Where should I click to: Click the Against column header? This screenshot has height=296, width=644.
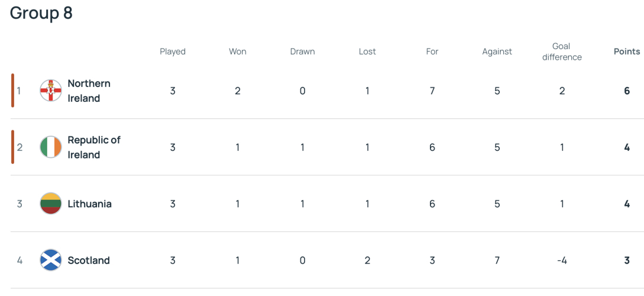(497, 52)
